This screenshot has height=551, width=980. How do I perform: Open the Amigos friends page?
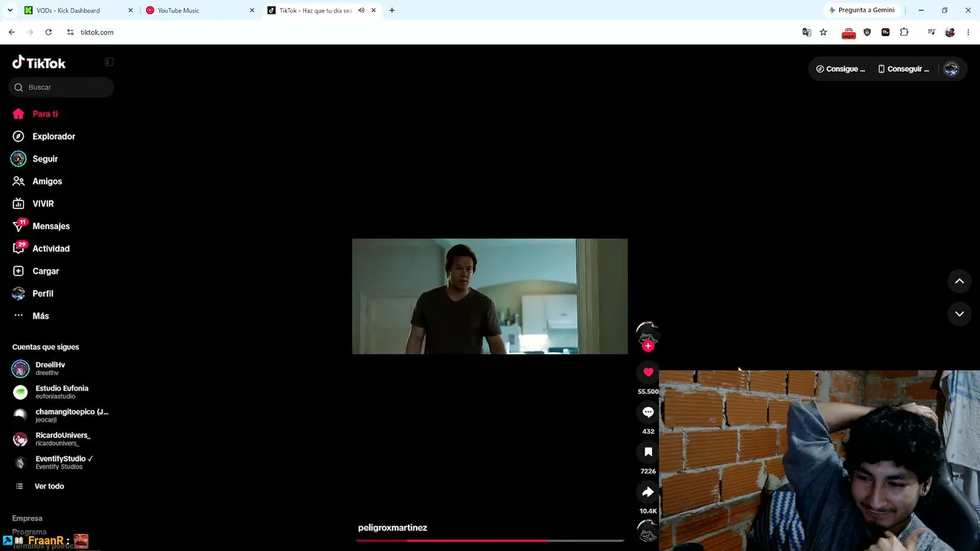tap(37, 181)
